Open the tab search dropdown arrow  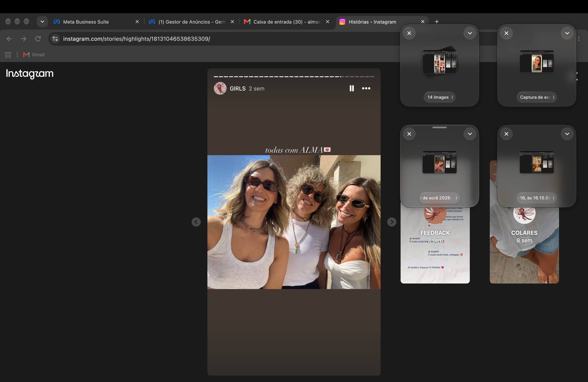(x=42, y=22)
